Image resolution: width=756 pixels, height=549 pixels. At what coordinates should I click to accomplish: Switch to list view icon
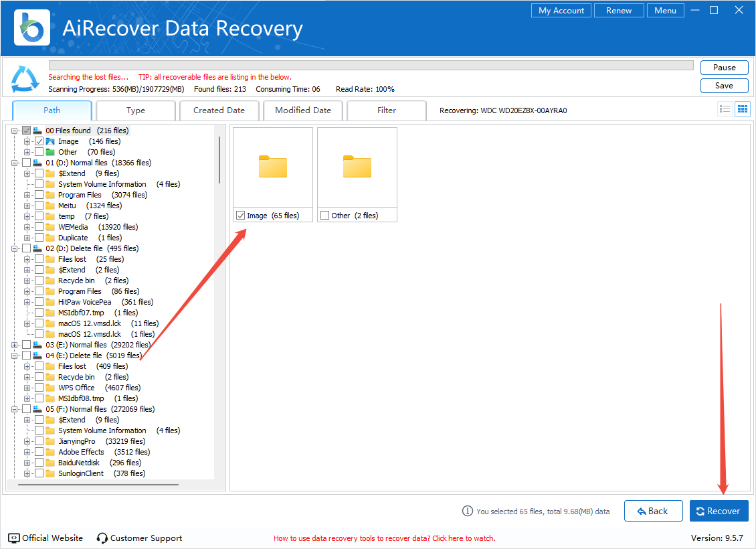(725, 110)
